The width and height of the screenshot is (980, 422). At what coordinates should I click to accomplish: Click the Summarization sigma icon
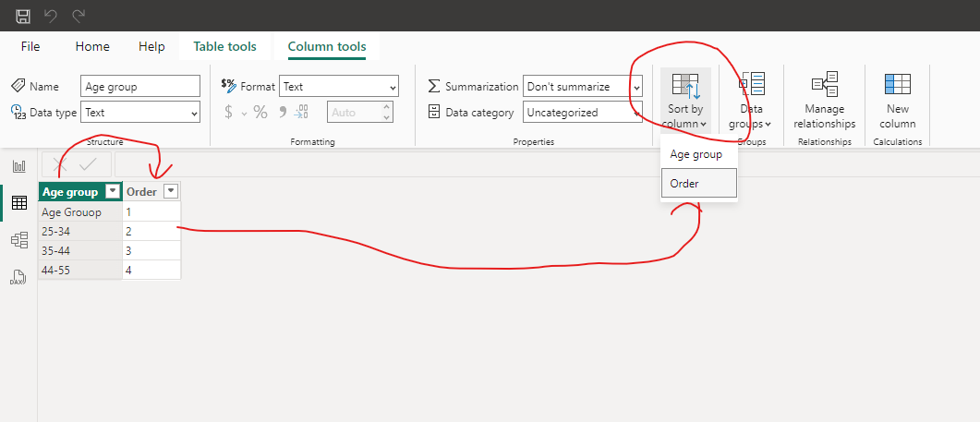pyautogui.click(x=434, y=86)
